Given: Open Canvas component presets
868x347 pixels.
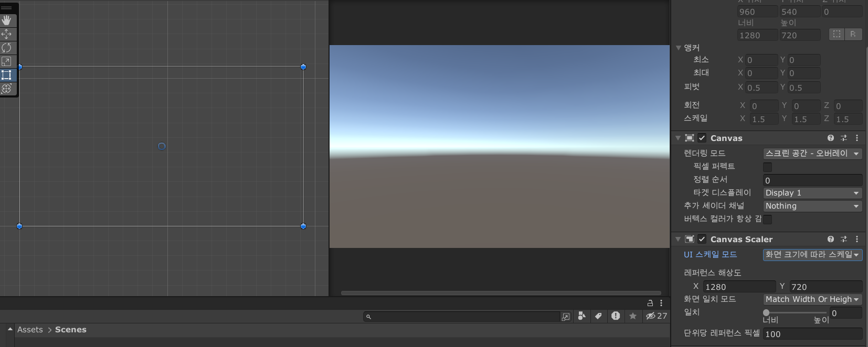Looking at the screenshot, I should point(844,138).
